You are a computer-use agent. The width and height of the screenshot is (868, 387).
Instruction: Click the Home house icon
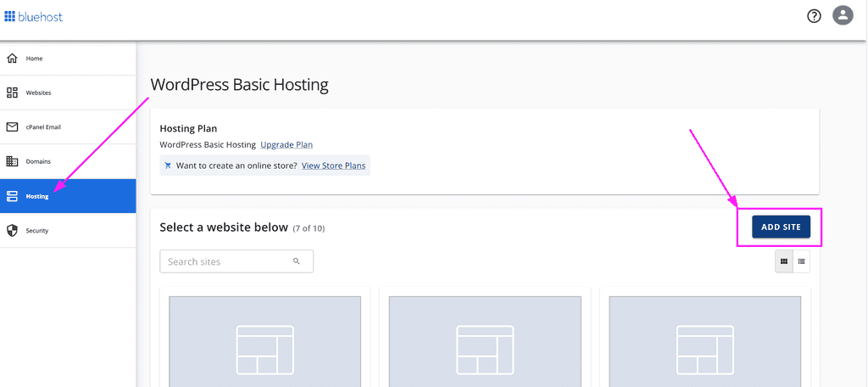click(12, 59)
